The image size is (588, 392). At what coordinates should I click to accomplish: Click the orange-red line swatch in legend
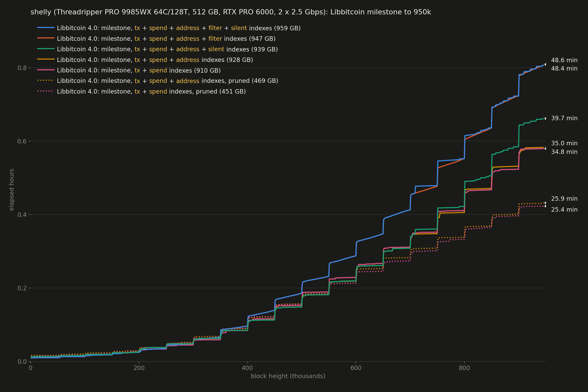(x=46, y=38)
